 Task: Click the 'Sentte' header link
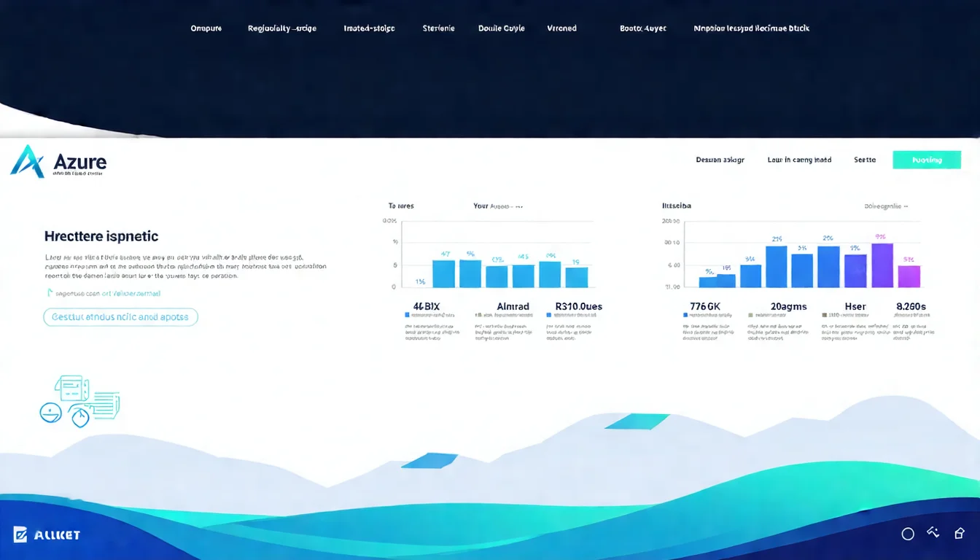click(864, 160)
